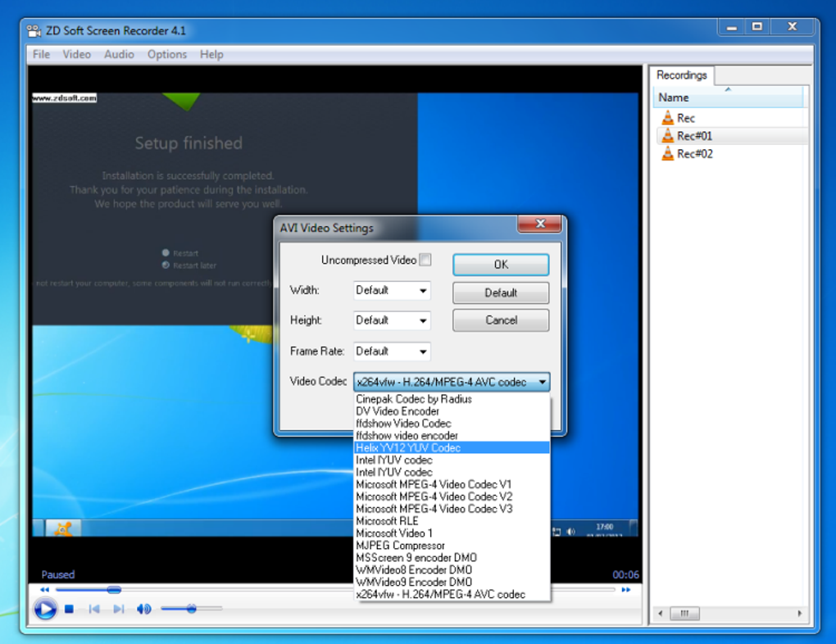Screen dimensions: 836x644
Task: Tick the Uncompressed Video checkbox
Action: pos(425,260)
